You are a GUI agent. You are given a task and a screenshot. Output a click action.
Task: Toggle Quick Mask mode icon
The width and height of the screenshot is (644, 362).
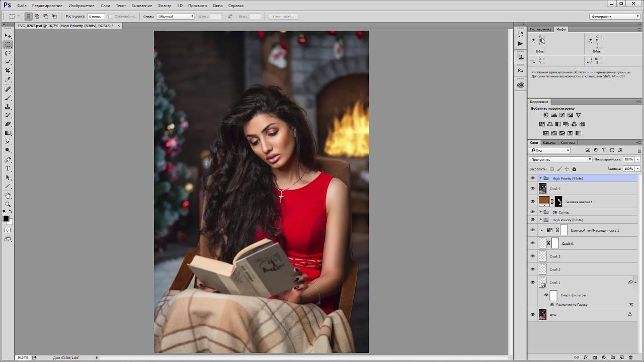(x=8, y=230)
